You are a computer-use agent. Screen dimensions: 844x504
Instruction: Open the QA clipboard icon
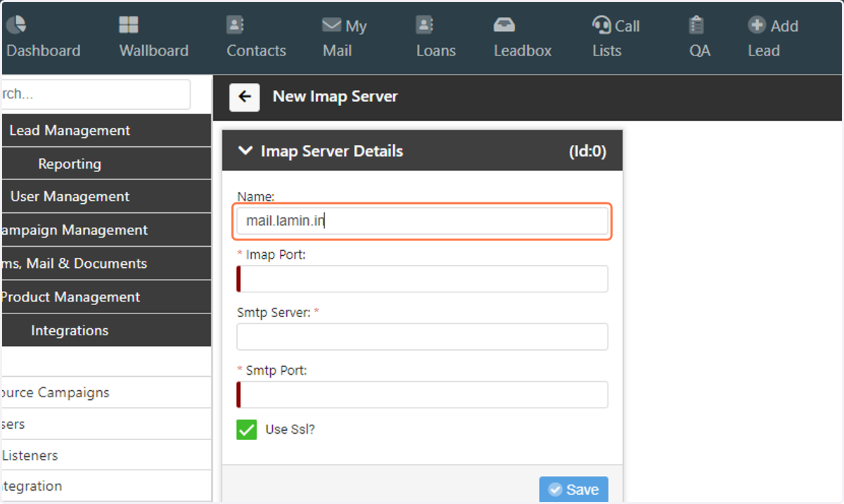tap(697, 25)
